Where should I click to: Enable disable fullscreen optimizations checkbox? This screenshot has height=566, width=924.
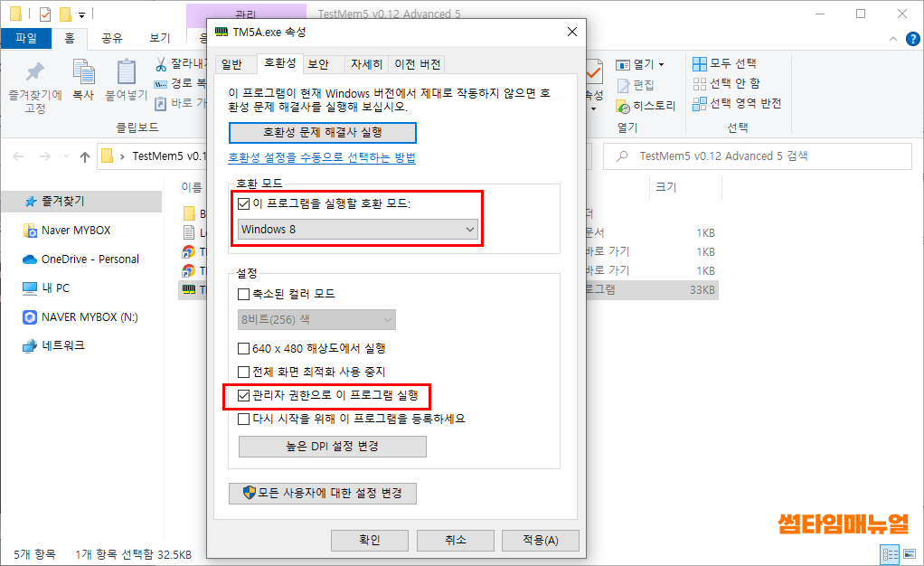tap(243, 372)
